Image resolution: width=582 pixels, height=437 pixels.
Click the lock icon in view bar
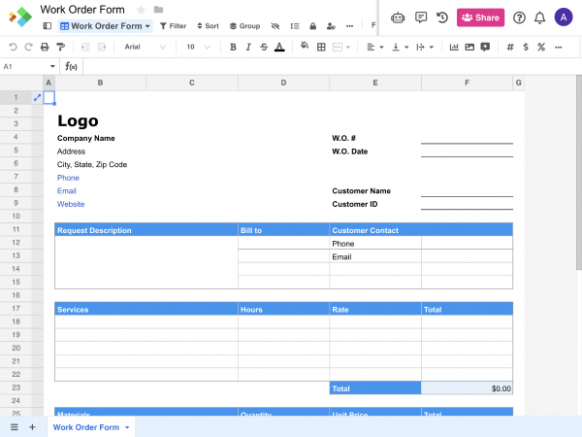313,26
